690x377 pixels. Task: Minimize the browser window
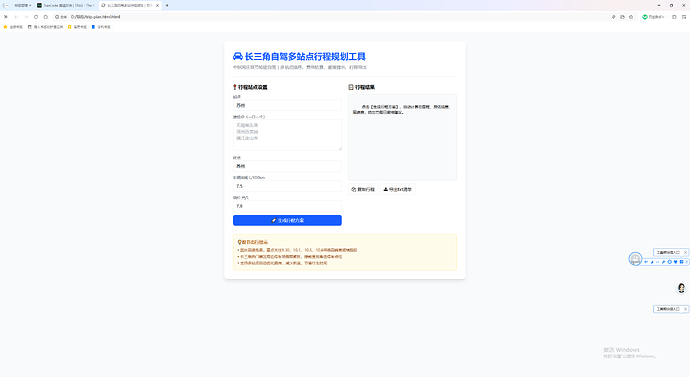point(659,5)
